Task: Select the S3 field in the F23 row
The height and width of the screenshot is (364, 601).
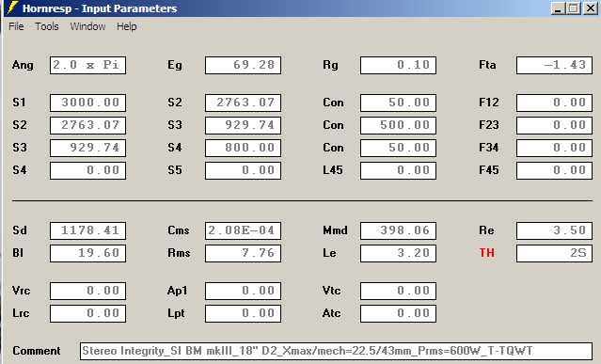Action: 243,125
